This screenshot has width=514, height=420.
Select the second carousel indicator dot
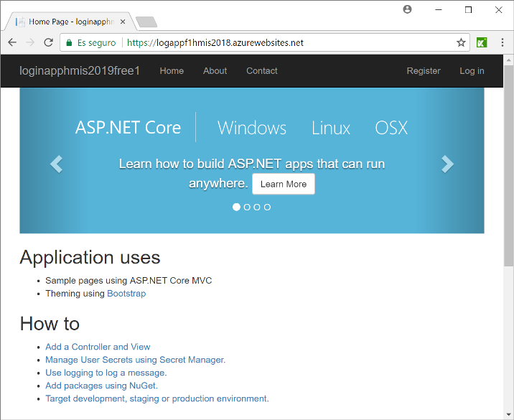tap(247, 207)
